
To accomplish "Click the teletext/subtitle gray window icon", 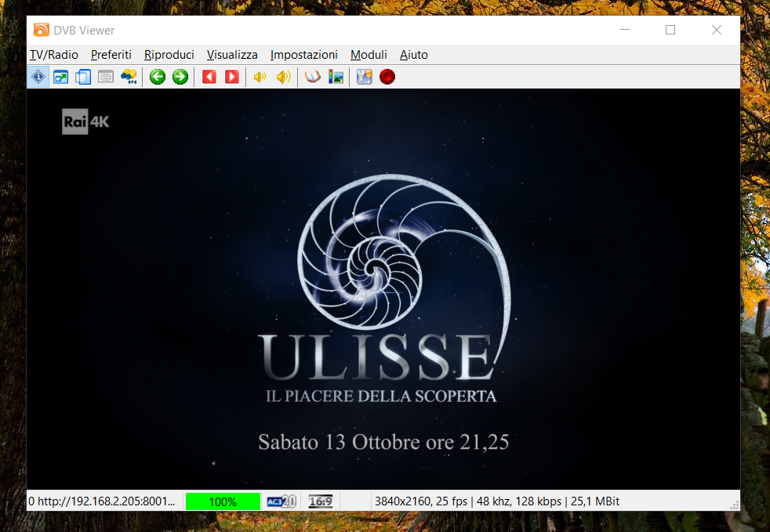I will click(x=106, y=77).
